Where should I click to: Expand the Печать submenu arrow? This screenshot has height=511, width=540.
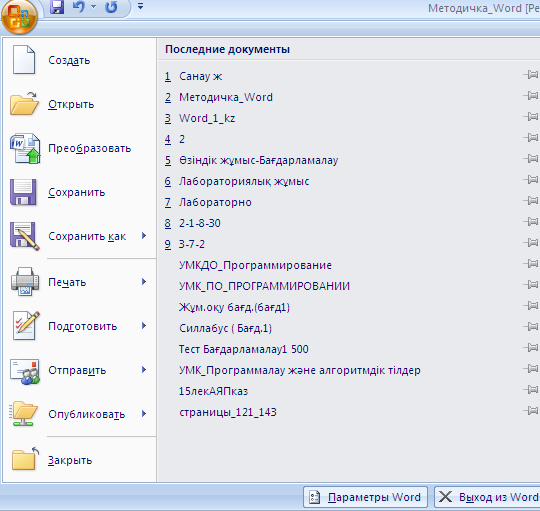pos(144,282)
